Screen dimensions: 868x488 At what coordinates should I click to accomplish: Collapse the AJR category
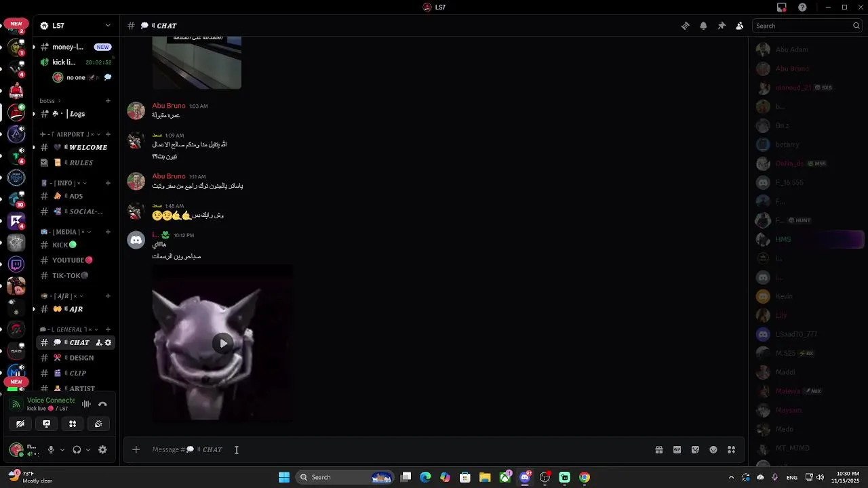point(63,296)
